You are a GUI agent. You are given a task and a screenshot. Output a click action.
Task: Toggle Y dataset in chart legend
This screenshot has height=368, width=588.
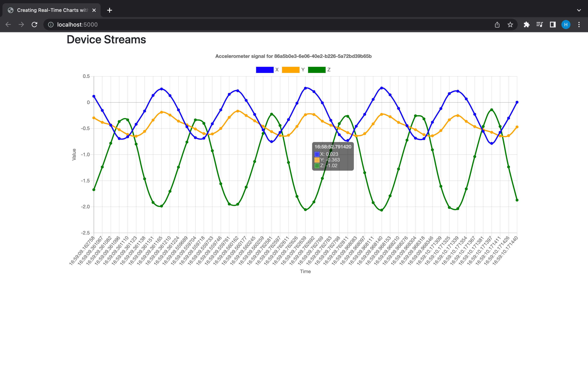tap(291, 70)
